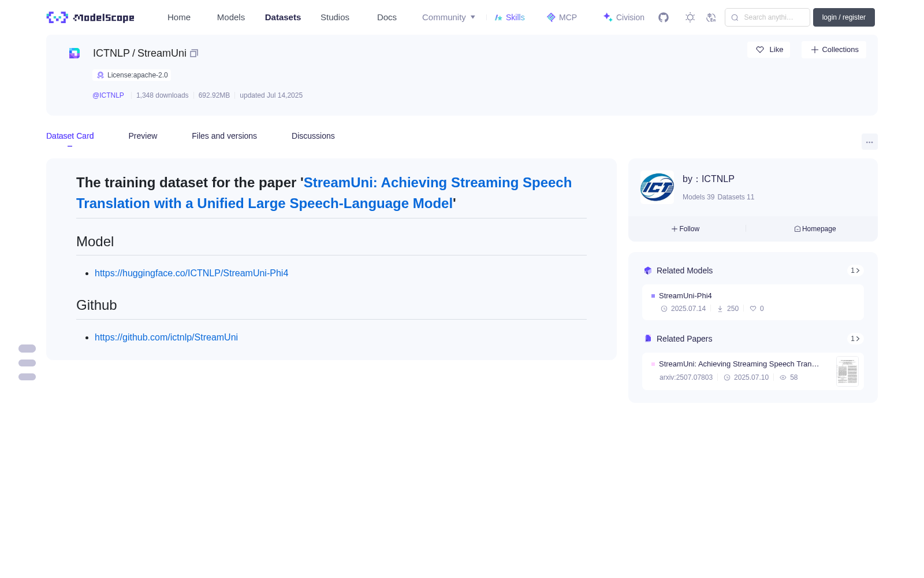Click the '1,348 downloads' text
This screenshot has width=924, height=578.
[x=162, y=95]
